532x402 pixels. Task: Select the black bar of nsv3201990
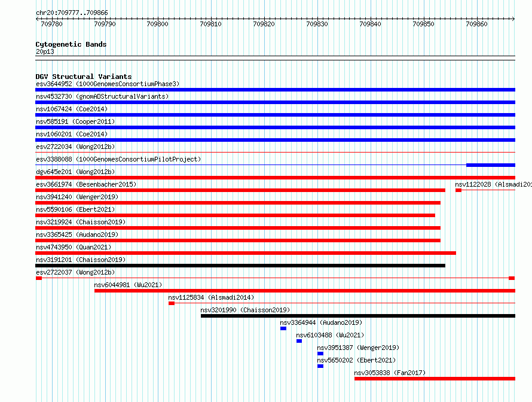[x=358, y=316]
